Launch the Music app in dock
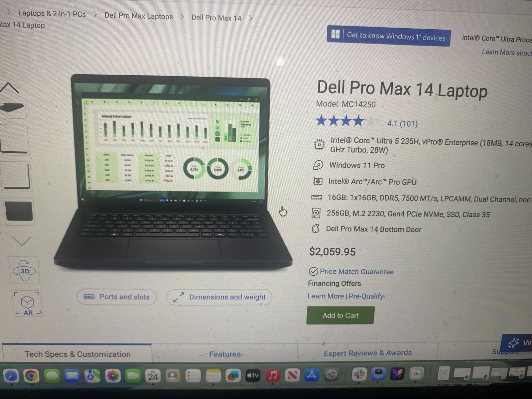The height and width of the screenshot is (399, 532). point(273,375)
